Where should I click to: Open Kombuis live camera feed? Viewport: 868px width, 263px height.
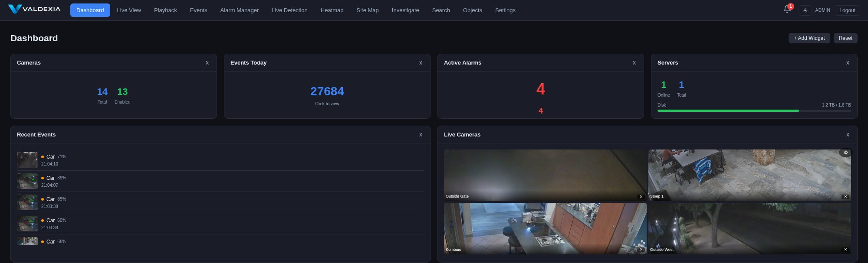tap(545, 228)
